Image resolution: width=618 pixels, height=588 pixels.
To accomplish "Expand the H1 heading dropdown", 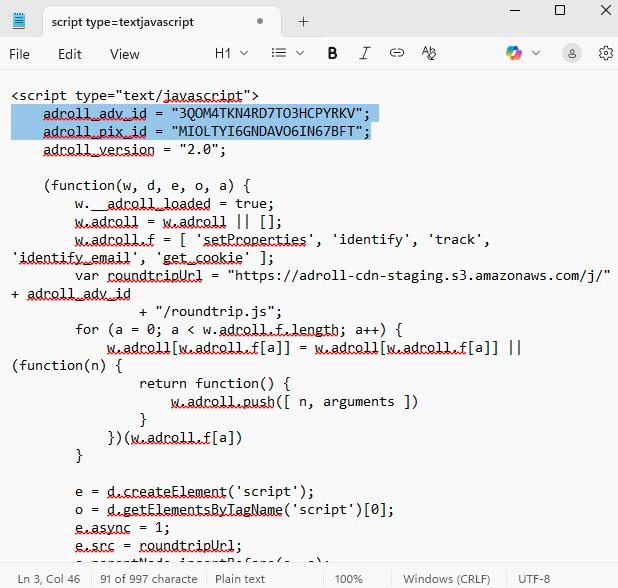I will [x=229, y=53].
